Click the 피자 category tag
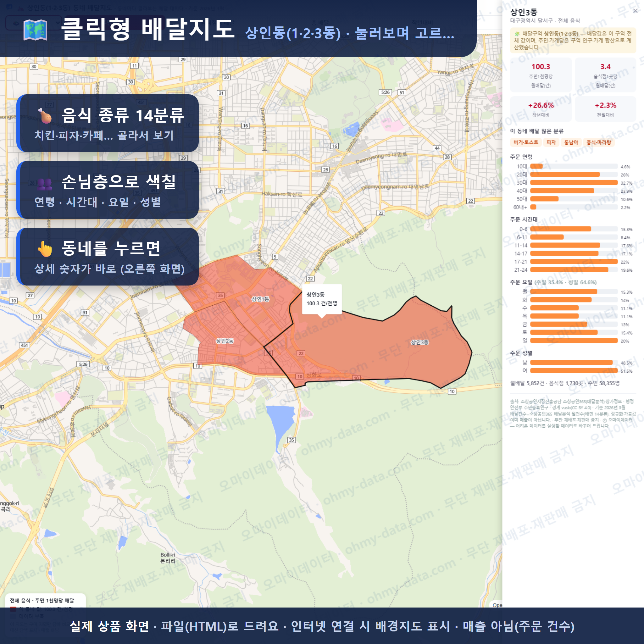The image size is (644, 644). coord(551,142)
